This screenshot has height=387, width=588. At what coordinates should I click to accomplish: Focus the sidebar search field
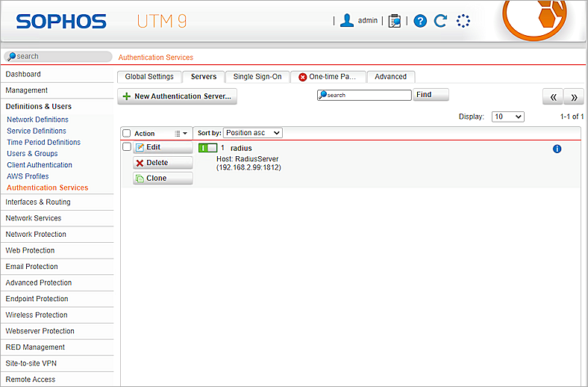pos(58,56)
